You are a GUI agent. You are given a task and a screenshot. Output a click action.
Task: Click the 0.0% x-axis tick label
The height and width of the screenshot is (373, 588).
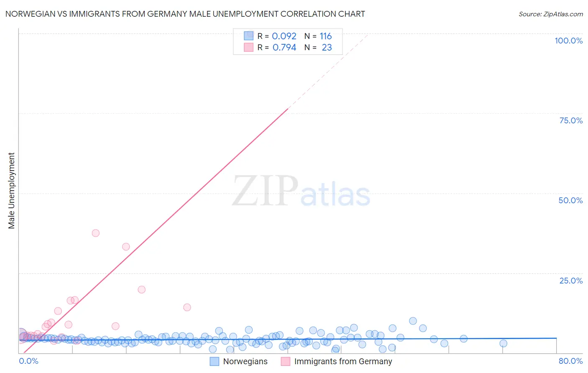pyautogui.click(x=29, y=361)
